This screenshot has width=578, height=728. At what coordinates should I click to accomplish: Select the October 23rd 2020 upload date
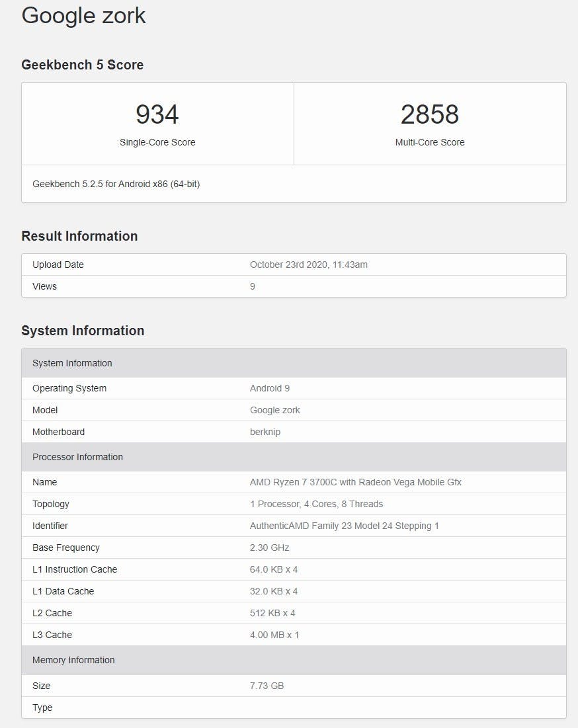click(308, 264)
